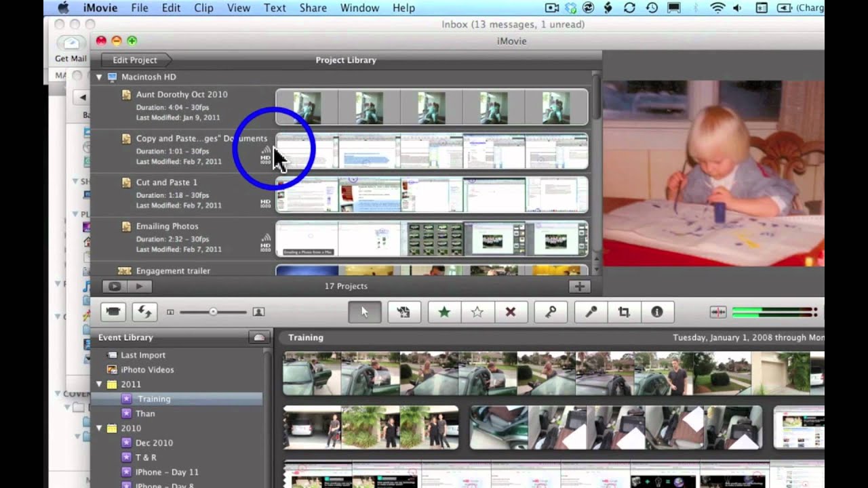This screenshot has width=868, height=488.
Task: Click the Wi-Fi status icon in menu bar
Action: tap(717, 8)
